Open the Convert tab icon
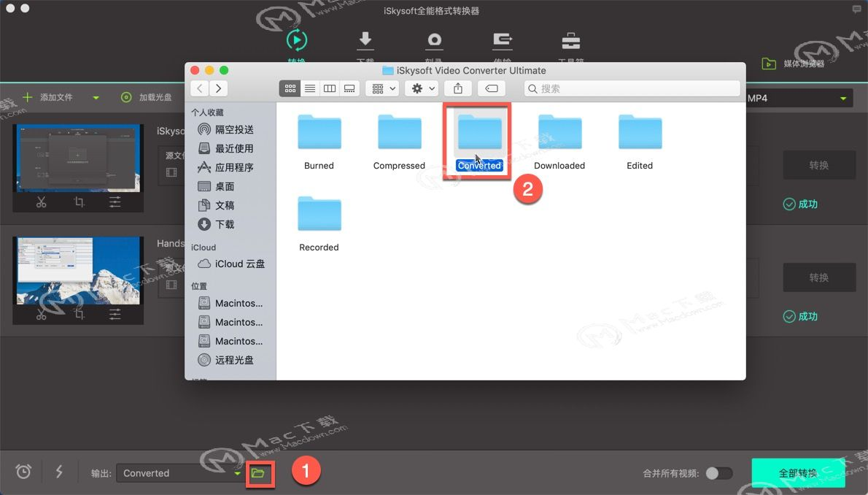This screenshot has height=495, width=868. [x=297, y=40]
